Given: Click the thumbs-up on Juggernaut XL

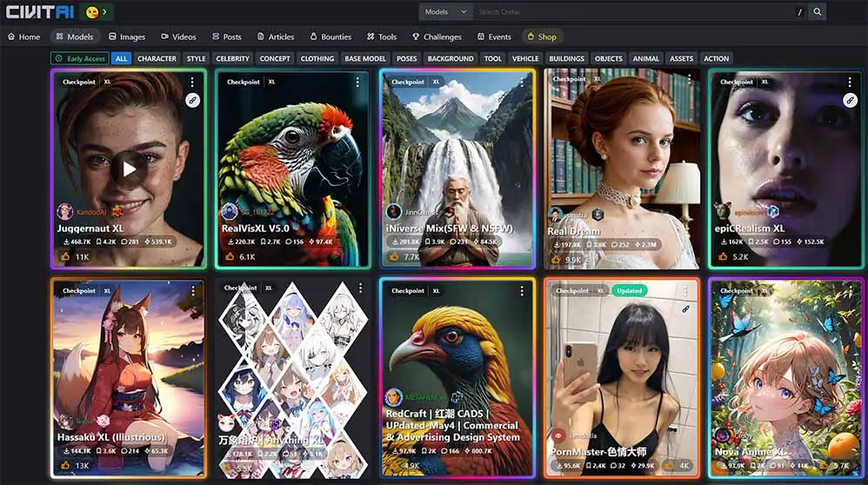Looking at the screenshot, I should 66,256.
